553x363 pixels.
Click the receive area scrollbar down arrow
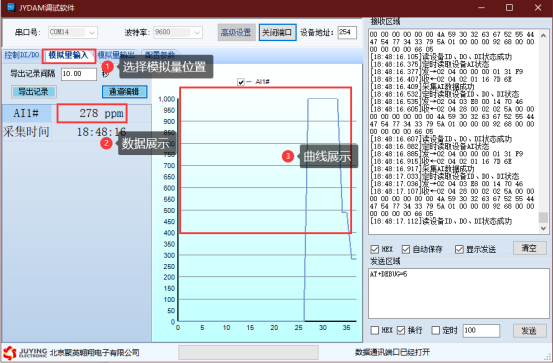(x=543, y=229)
